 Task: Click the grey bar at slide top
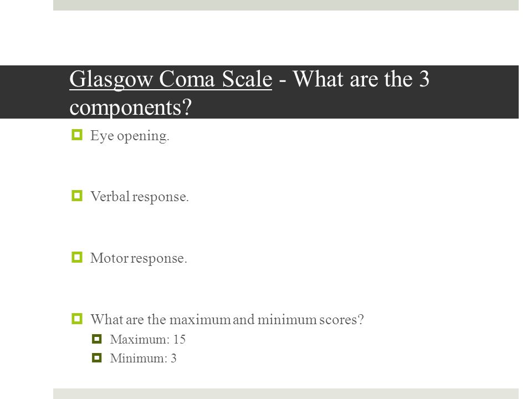click(x=286, y=5)
